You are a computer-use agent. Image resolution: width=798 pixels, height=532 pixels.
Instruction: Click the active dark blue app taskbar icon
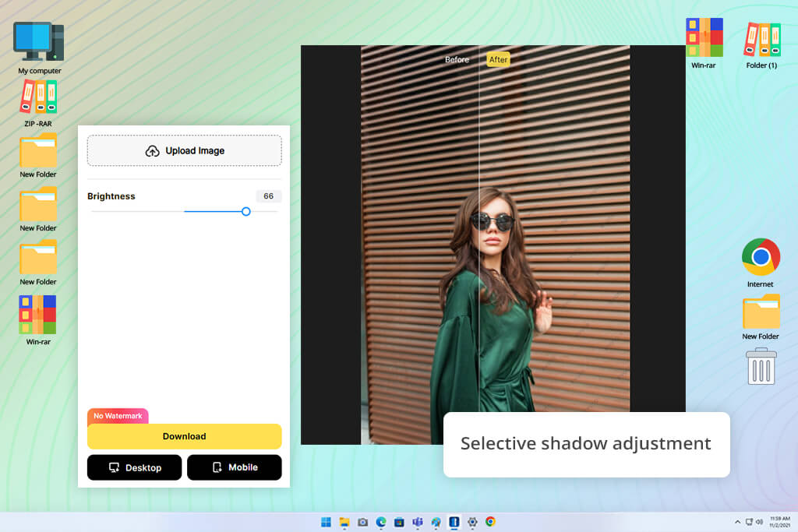point(454,522)
